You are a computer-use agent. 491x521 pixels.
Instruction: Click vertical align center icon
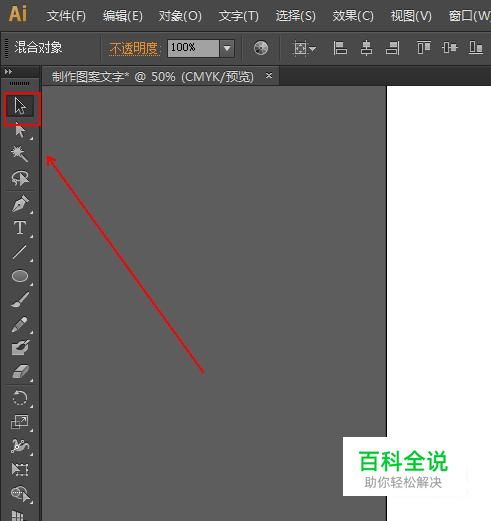tap(449, 48)
